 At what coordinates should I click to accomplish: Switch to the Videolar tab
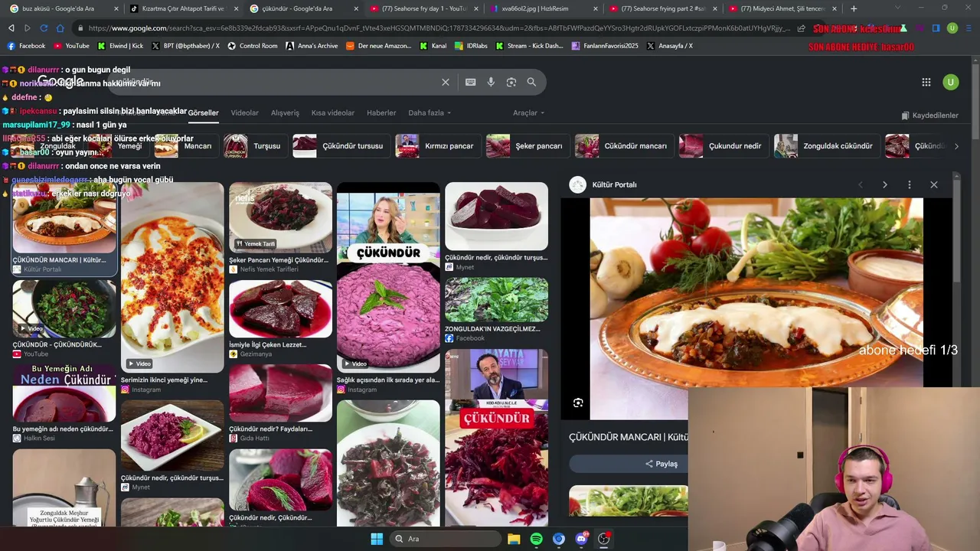(x=245, y=113)
